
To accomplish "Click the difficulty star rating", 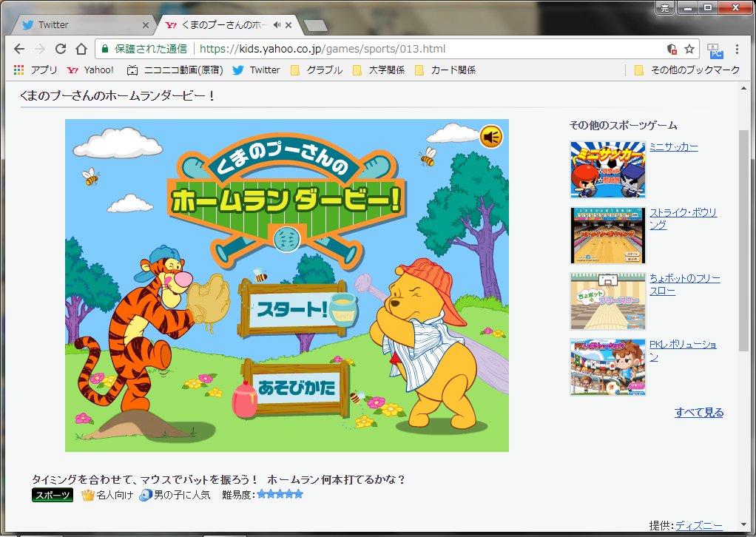I will [x=280, y=494].
